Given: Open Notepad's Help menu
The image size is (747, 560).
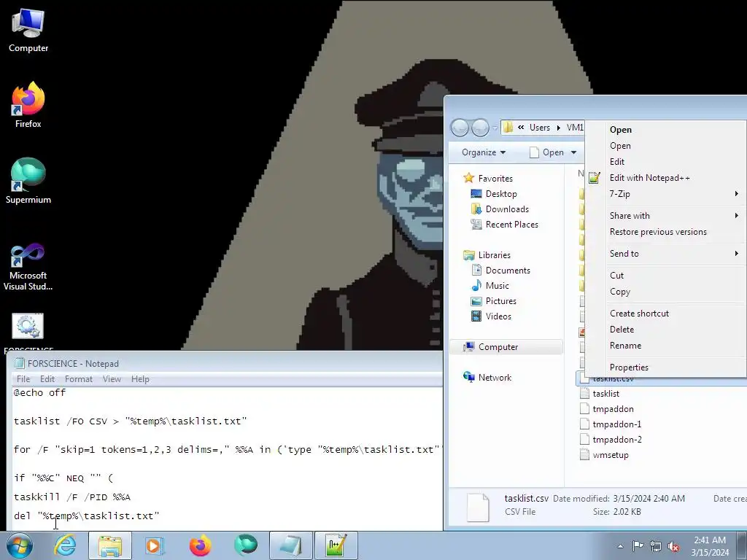Looking at the screenshot, I should (x=140, y=379).
